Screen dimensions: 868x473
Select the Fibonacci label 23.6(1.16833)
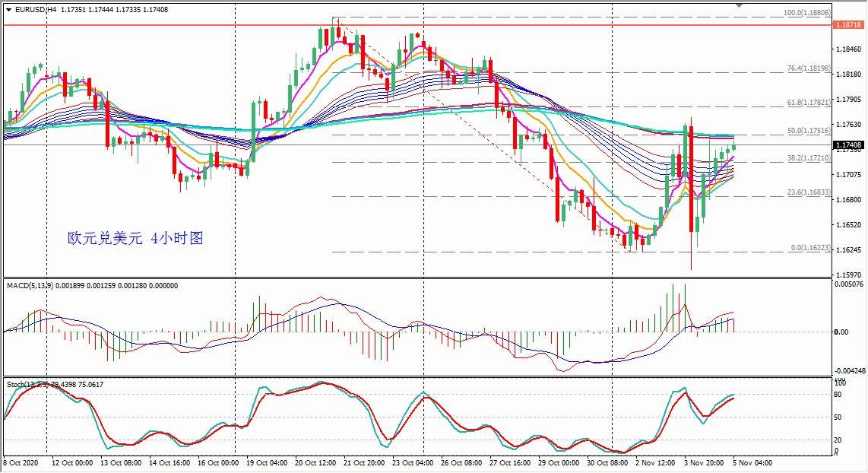[809, 192]
